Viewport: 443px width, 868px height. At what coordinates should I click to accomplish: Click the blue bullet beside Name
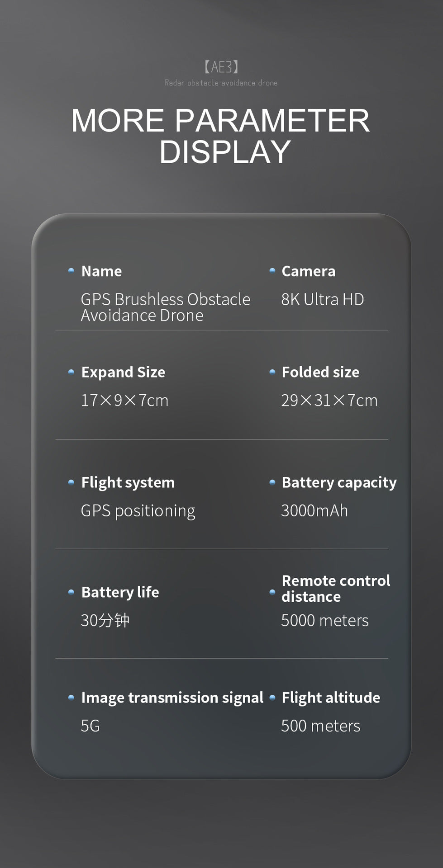[x=71, y=271]
